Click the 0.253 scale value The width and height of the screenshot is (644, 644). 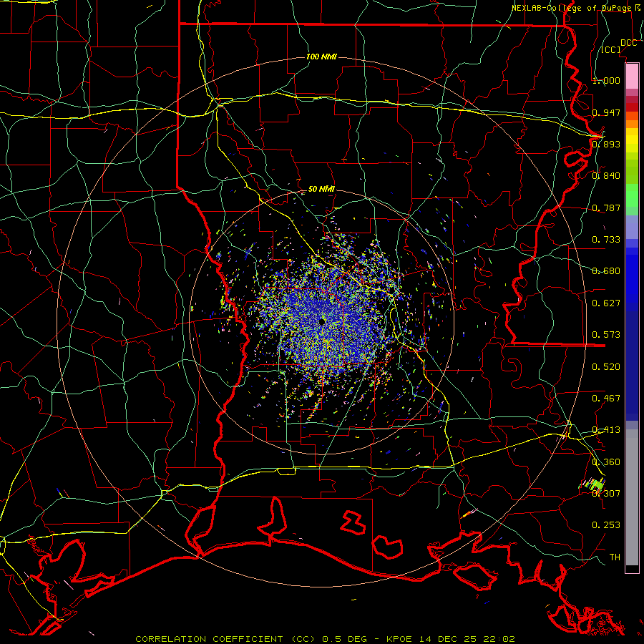pos(606,525)
